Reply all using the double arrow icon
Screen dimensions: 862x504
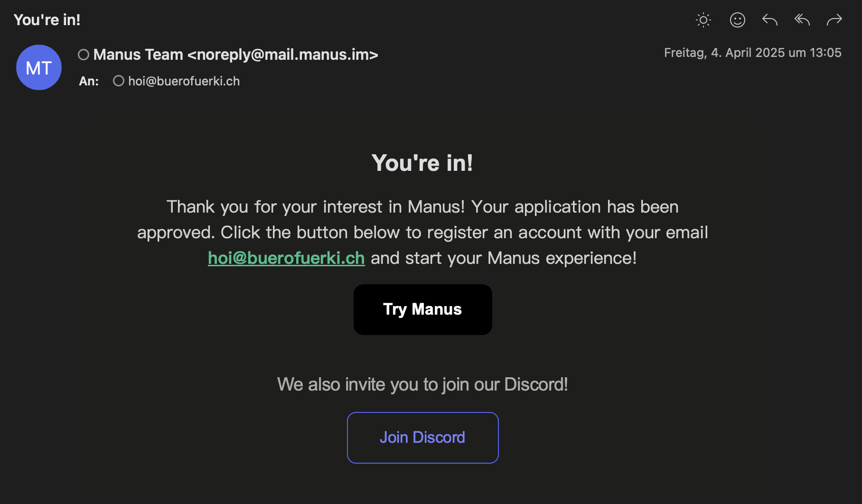802,20
